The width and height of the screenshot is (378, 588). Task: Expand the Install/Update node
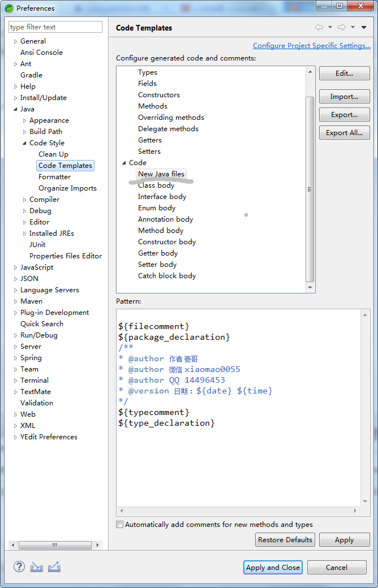tap(15, 98)
